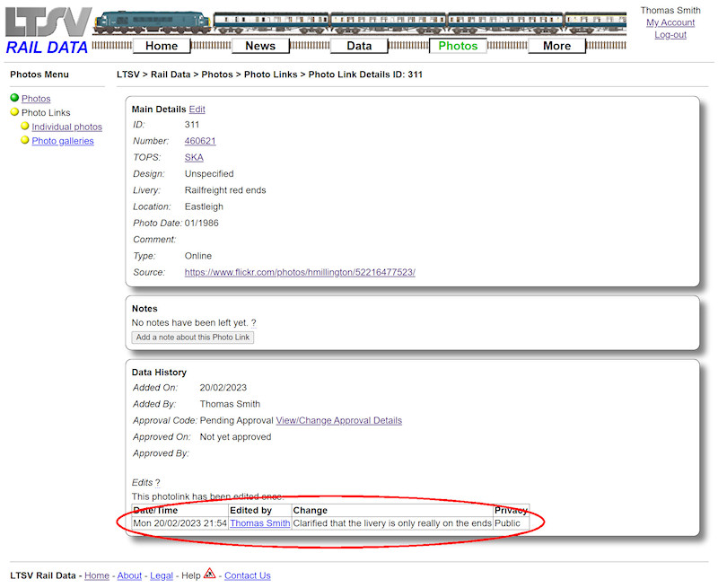Open the Data section tab
718x588 pixels.
[358, 45]
